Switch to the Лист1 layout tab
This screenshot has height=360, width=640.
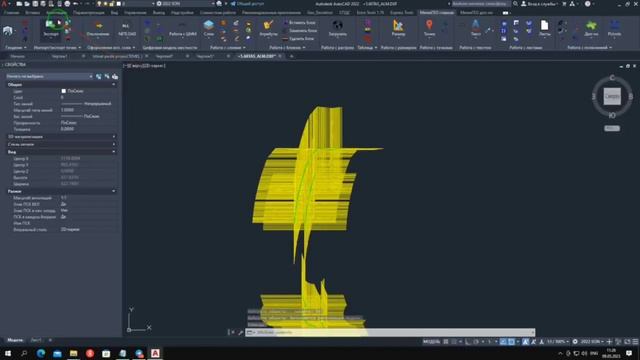[x=36, y=340]
